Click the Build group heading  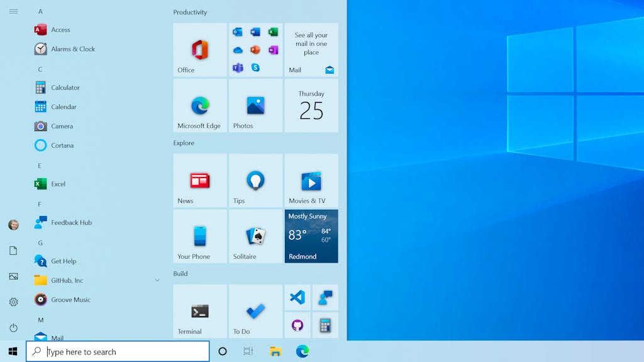(x=180, y=274)
